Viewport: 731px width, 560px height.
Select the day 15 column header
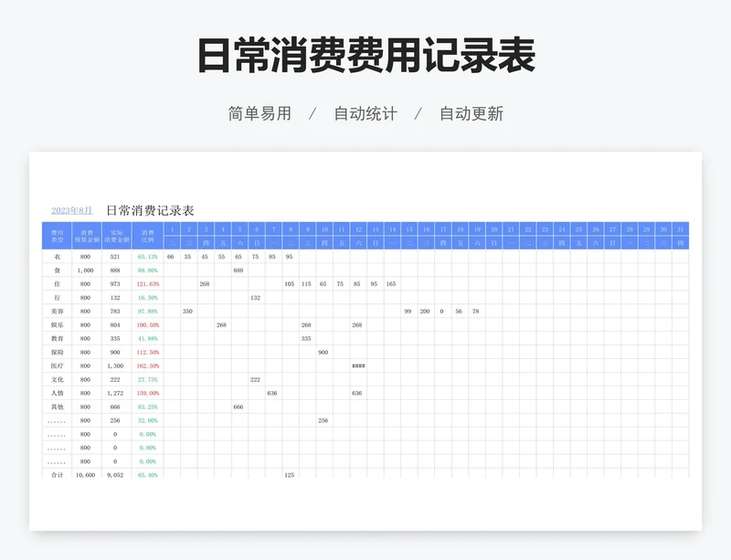(409, 229)
